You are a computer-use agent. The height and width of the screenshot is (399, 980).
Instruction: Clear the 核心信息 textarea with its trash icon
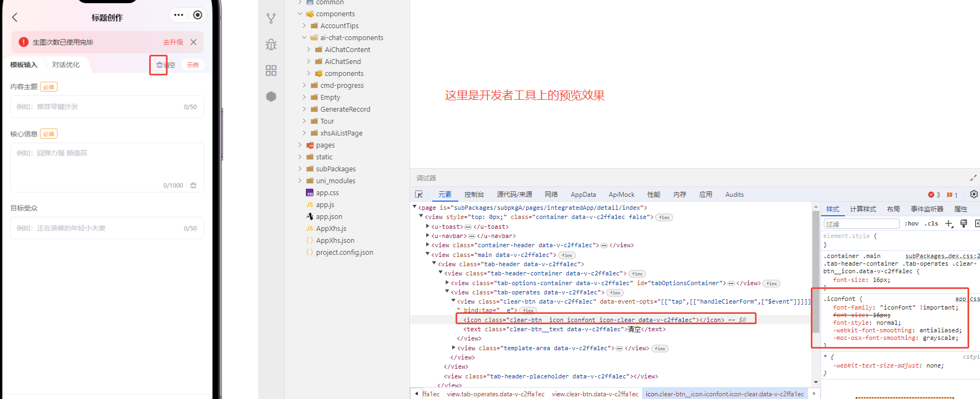194,185
